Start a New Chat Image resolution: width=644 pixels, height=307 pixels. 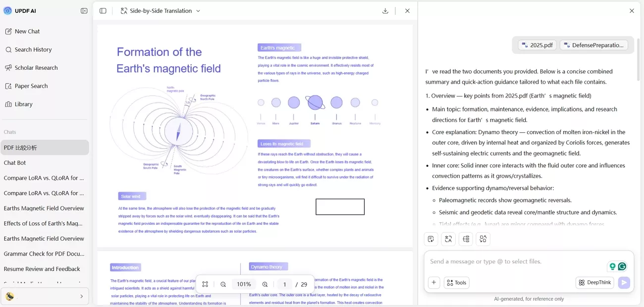point(27,31)
